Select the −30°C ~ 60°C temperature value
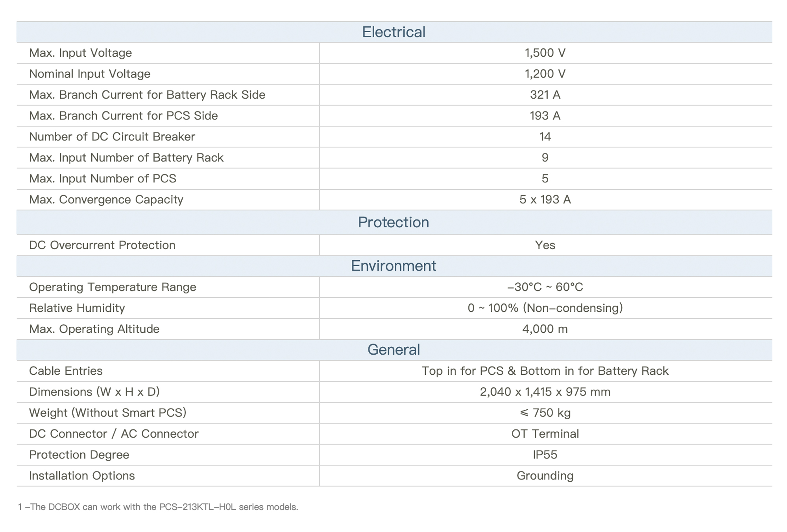The height and width of the screenshot is (532, 787). [545, 287]
